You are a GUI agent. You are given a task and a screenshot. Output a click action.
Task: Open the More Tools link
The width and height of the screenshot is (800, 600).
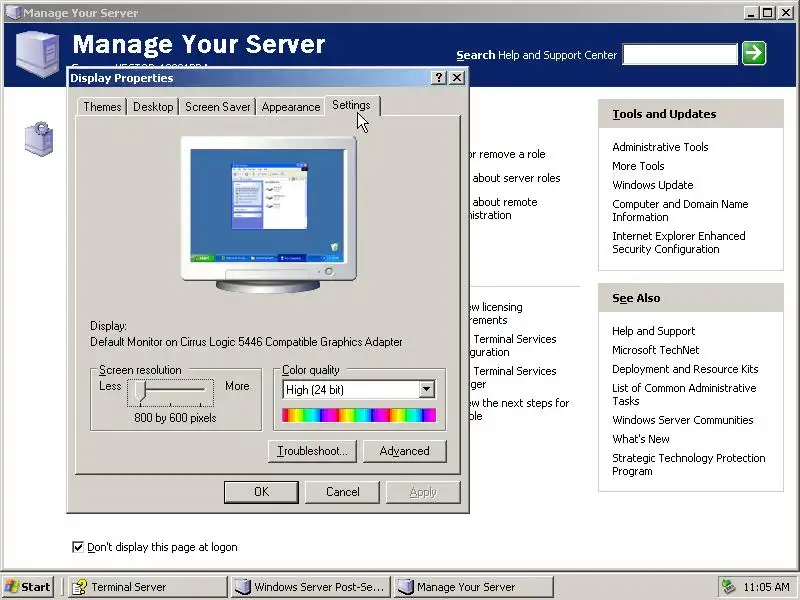638,166
